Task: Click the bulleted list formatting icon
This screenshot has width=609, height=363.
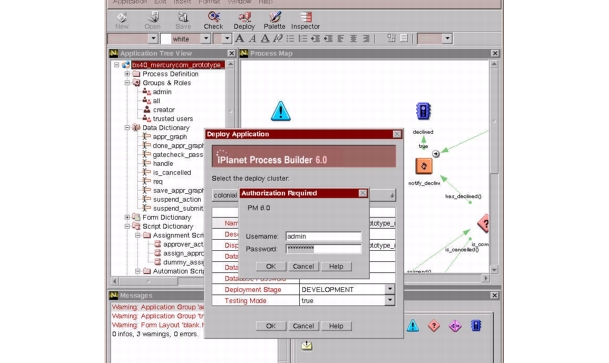Action: [290, 38]
